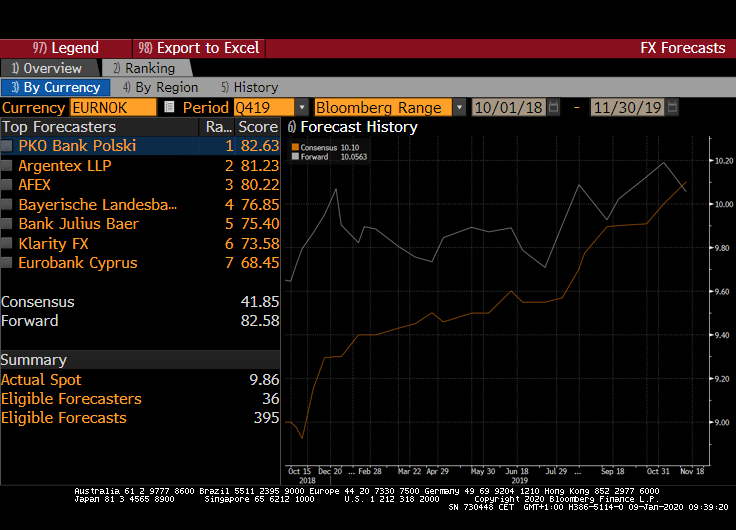Image resolution: width=736 pixels, height=530 pixels.
Task: Expand the Period Q419 dropdown
Action: (302, 107)
